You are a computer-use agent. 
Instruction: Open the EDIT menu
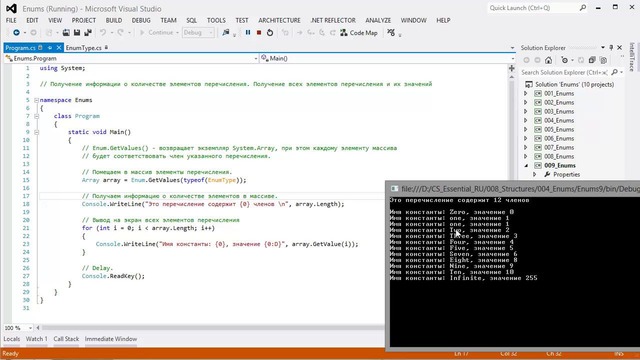click(x=32, y=20)
